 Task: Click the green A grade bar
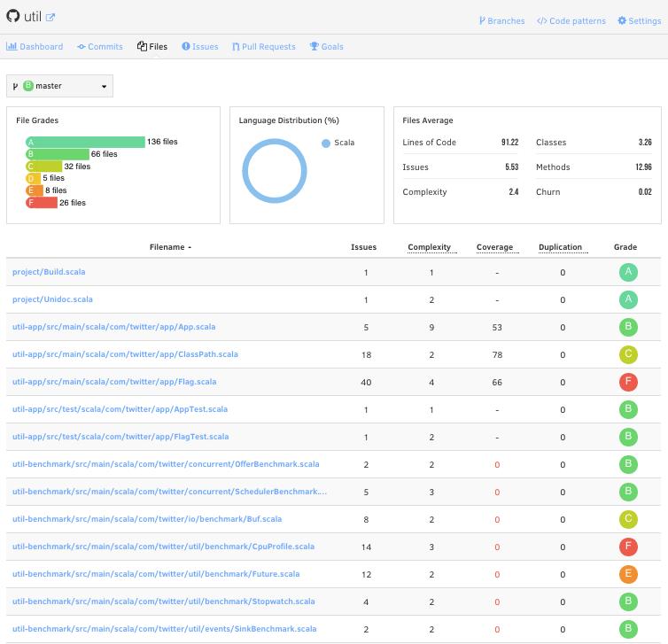pos(85,142)
